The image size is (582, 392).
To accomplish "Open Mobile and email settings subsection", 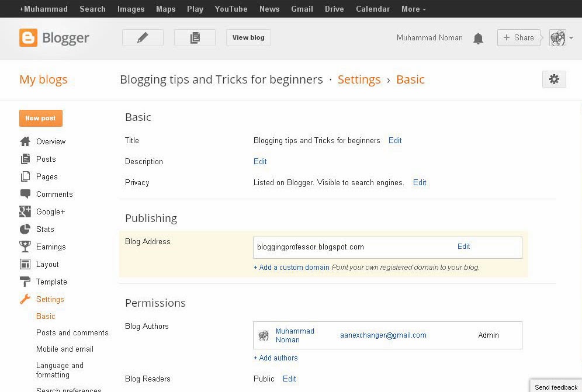I will pyautogui.click(x=65, y=349).
